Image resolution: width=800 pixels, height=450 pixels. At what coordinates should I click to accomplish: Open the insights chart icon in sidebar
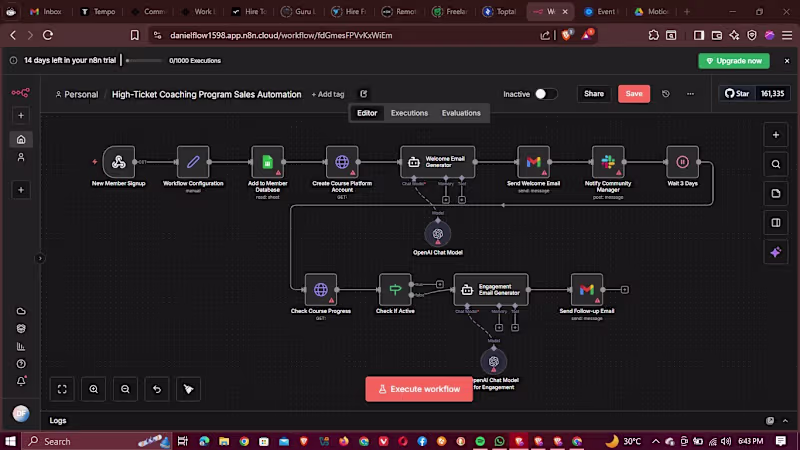21,347
